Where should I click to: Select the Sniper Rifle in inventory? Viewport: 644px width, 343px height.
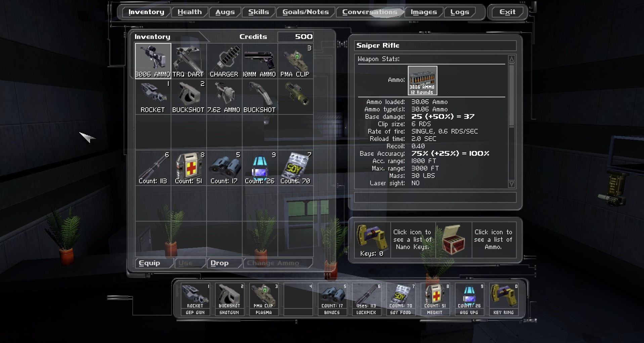tap(153, 60)
